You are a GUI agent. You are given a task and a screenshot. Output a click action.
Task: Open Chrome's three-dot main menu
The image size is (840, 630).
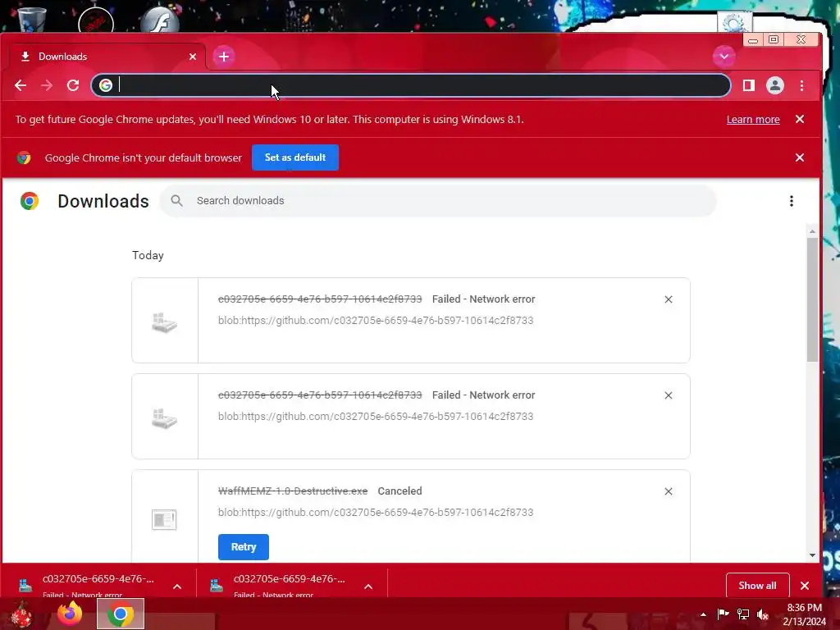[801, 85]
